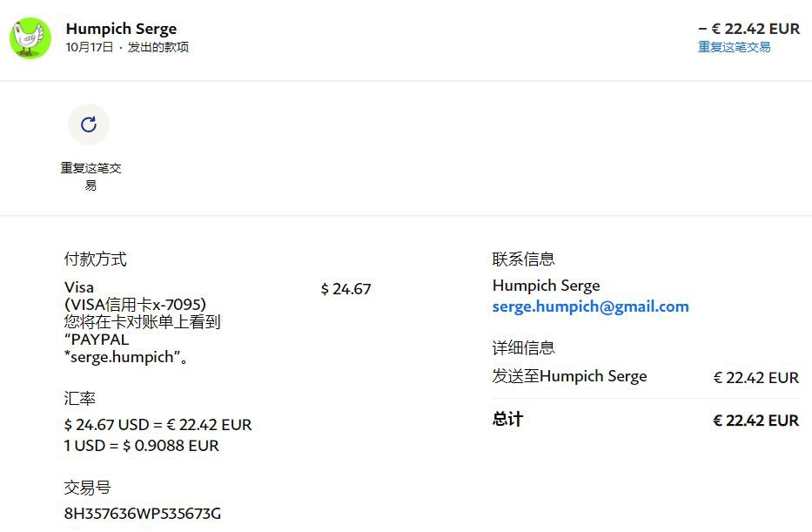This screenshot has width=812, height=532.
Task: Click the 汇率 section heading
Action: click(80, 399)
